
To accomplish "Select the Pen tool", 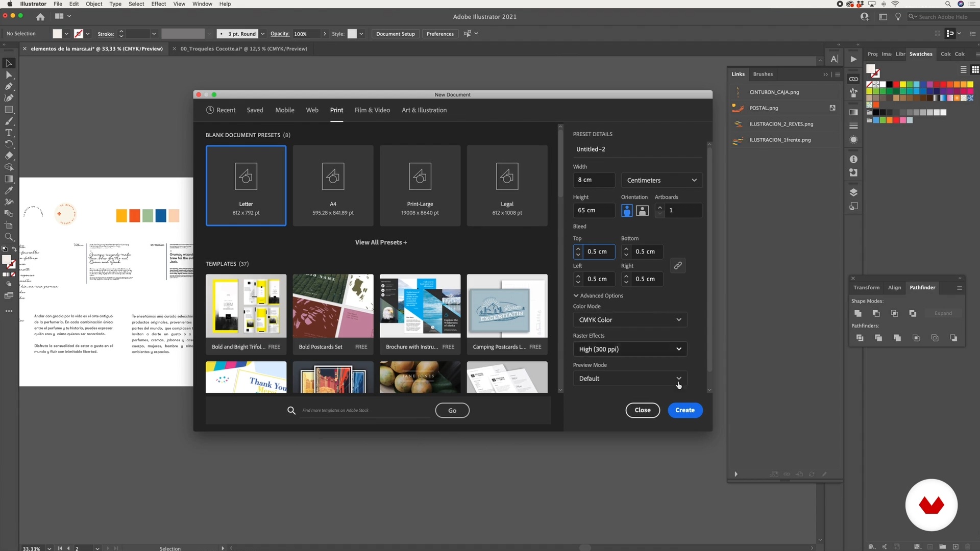I will 9,86.
